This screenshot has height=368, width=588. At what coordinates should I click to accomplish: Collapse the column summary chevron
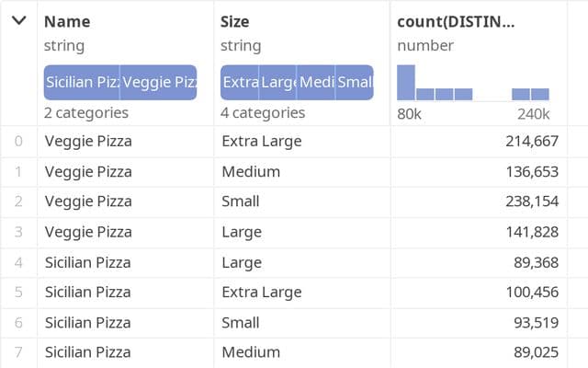tap(18, 20)
